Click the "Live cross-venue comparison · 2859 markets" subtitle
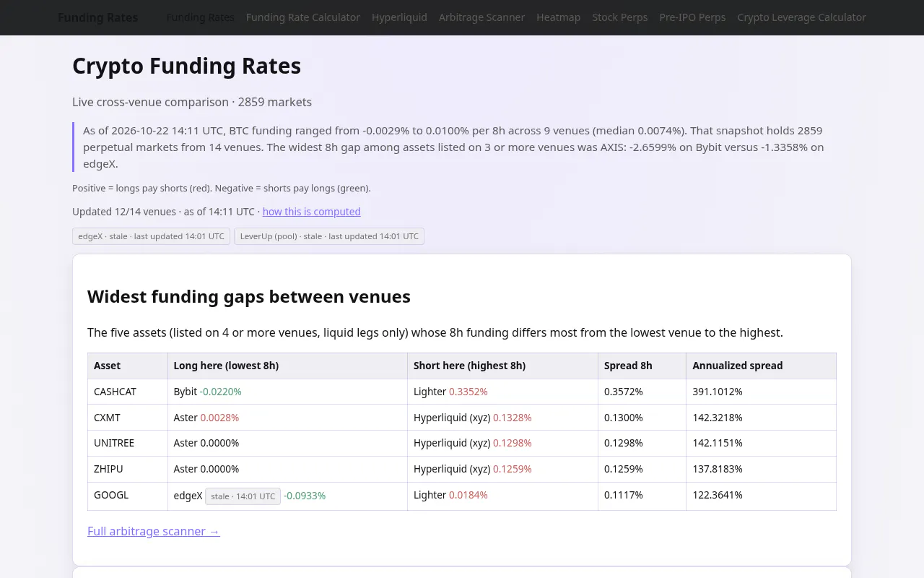This screenshot has width=924, height=578. tap(192, 102)
